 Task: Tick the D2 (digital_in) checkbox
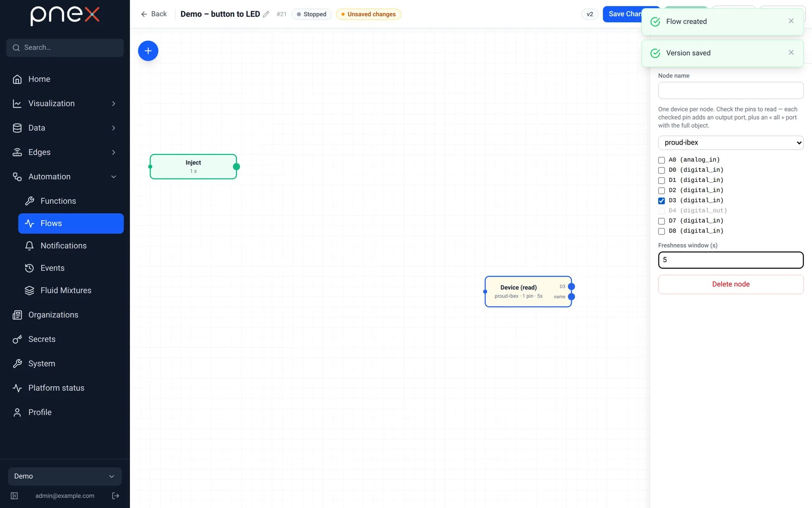tap(661, 191)
